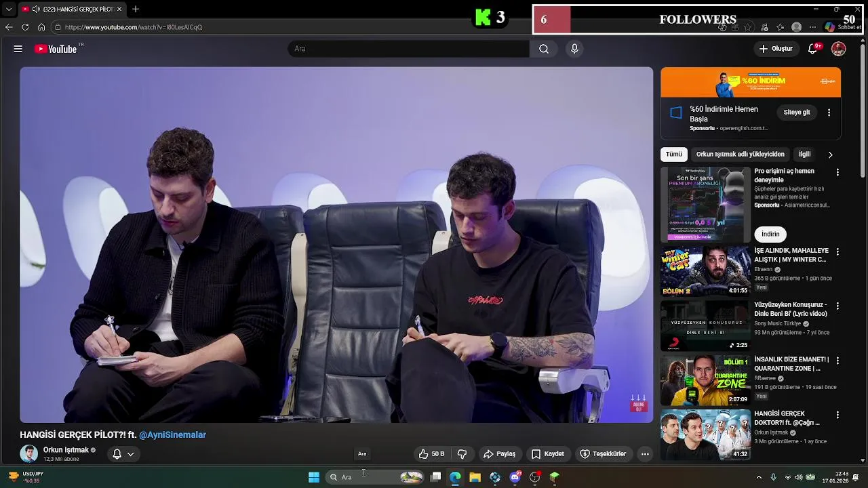Viewport: 868px width, 488px height.
Task: Click the browser address bar URL
Action: point(134,27)
